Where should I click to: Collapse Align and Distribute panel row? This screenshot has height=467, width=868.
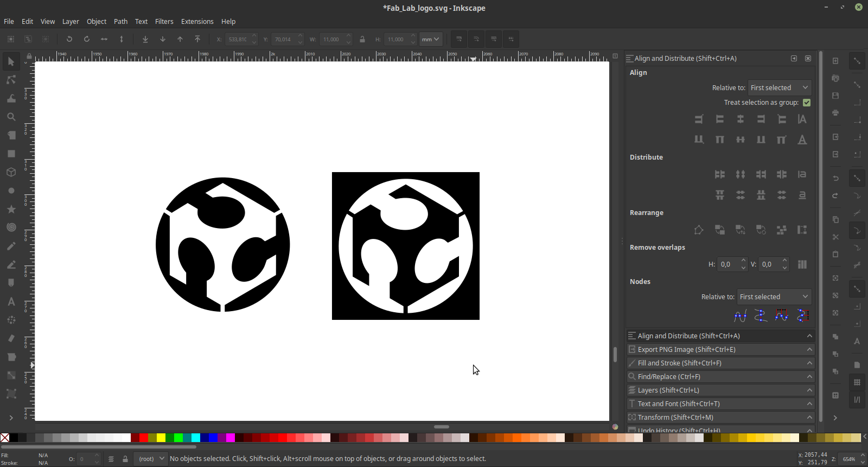(720, 336)
